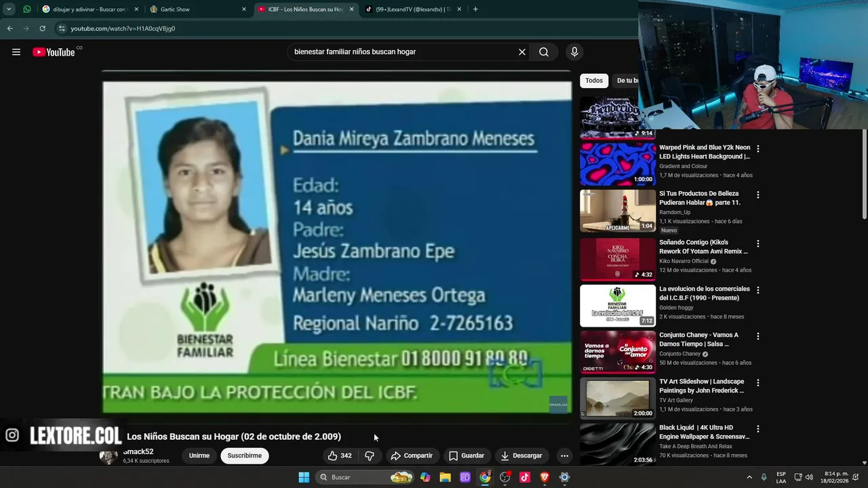Open options for Warped Pink and Blue video
The width and height of the screenshot is (868, 488).
pos(758,148)
